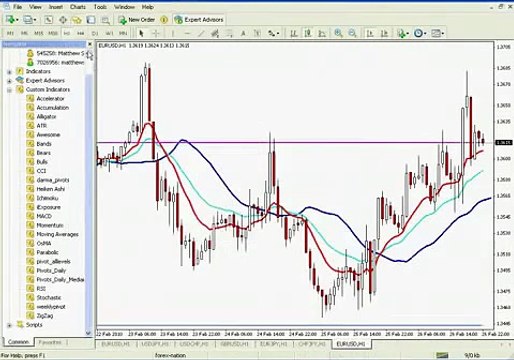Set timeframe to D1

95,33
